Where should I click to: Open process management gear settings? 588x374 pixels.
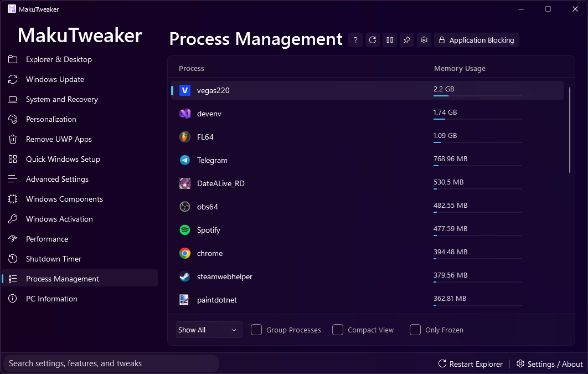(x=424, y=40)
